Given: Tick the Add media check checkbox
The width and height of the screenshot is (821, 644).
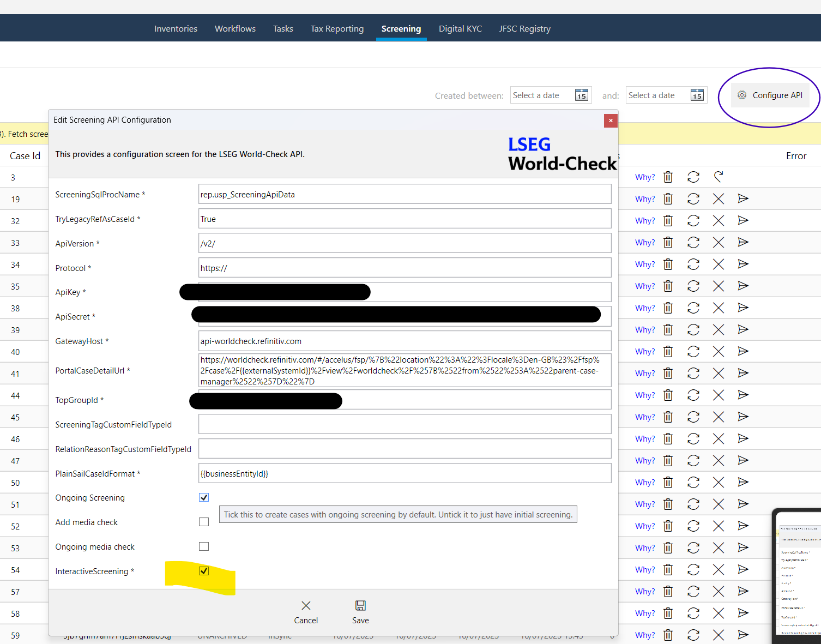Looking at the screenshot, I should pyautogui.click(x=204, y=522).
